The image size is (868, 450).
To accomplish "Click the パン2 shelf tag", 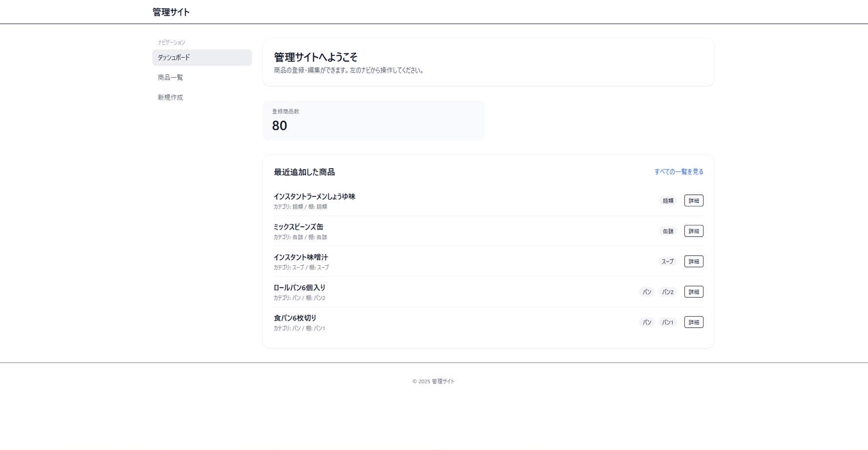I will click(667, 292).
